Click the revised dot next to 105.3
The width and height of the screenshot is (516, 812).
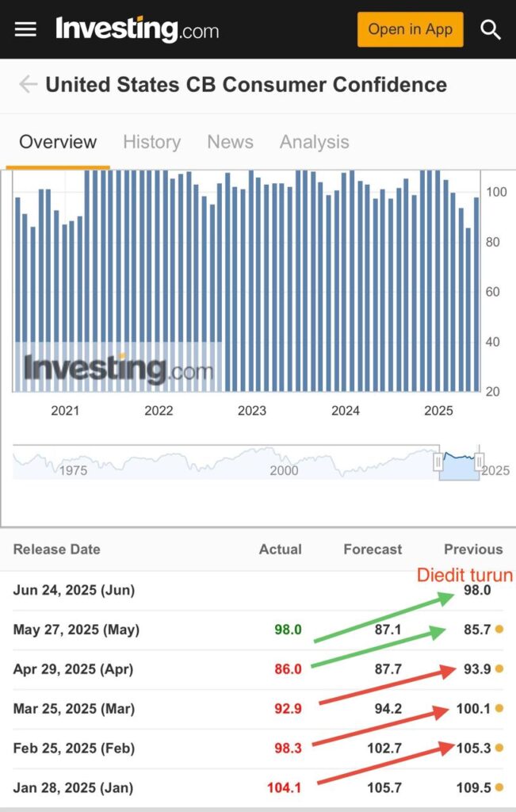pyautogui.click(x=499, y=747)
